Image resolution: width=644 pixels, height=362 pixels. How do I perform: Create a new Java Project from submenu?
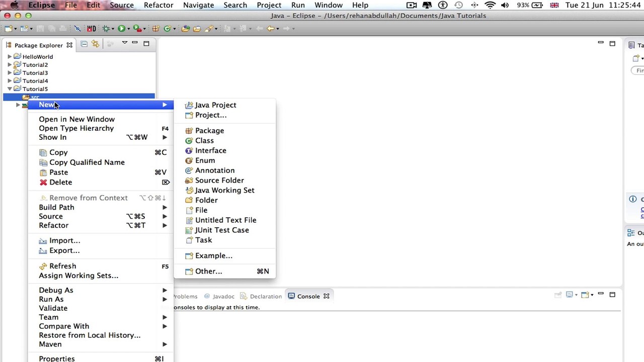pyautogui.click(x=224, y=105)
